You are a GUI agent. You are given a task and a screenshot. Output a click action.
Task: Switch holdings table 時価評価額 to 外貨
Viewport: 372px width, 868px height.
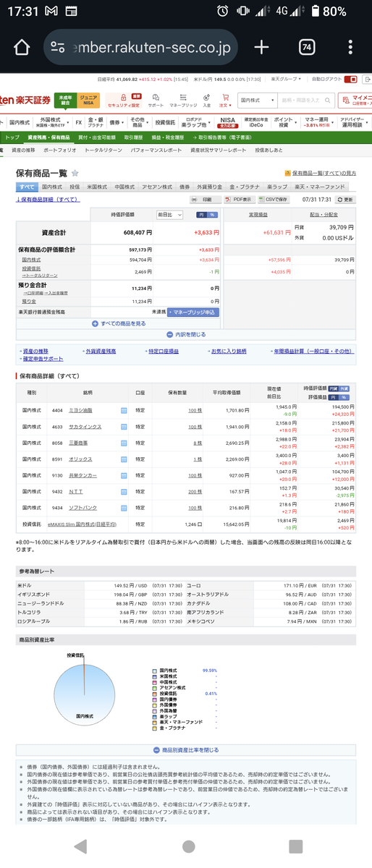tap(345, 388)
